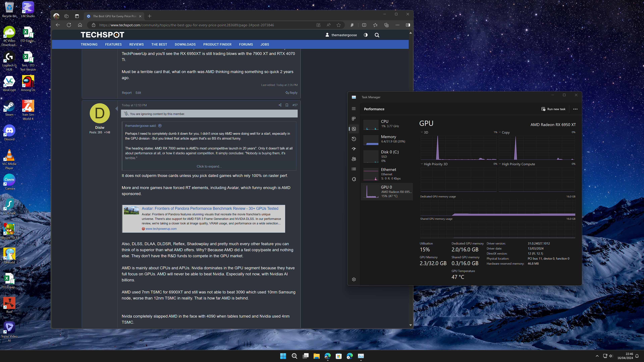
Task: Open Users page in Task Manager sidebar
Action: tap(354, 159)
